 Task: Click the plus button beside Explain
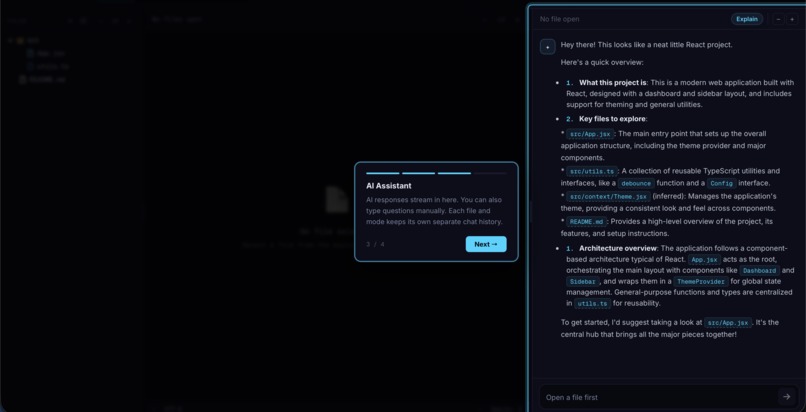coord(792,19)
